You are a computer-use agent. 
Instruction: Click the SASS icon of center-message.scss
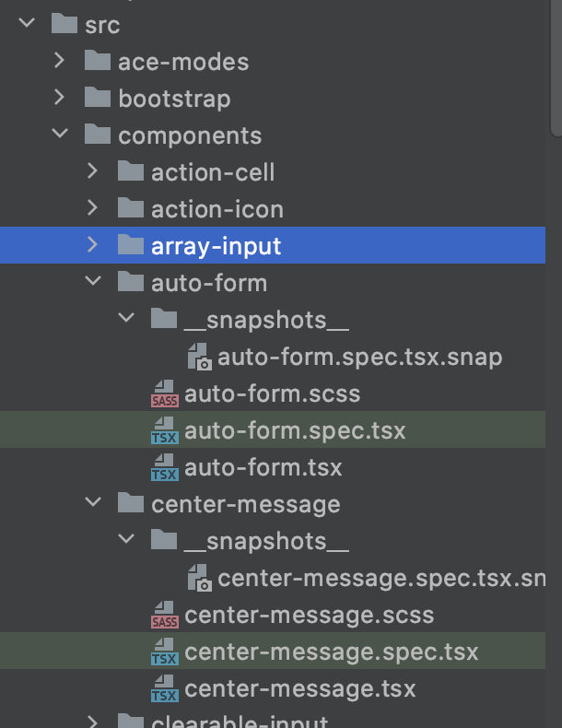[x=165, y=615]
